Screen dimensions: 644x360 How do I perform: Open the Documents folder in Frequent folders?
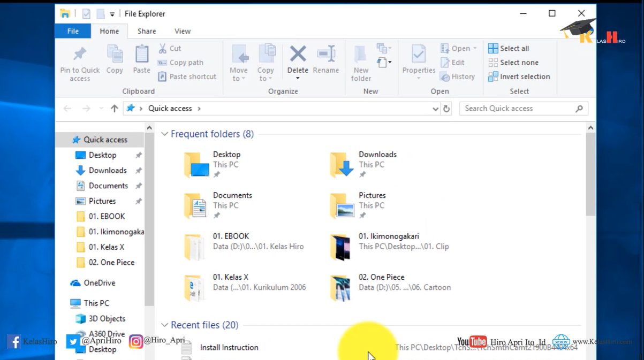(x=218, y=205)
